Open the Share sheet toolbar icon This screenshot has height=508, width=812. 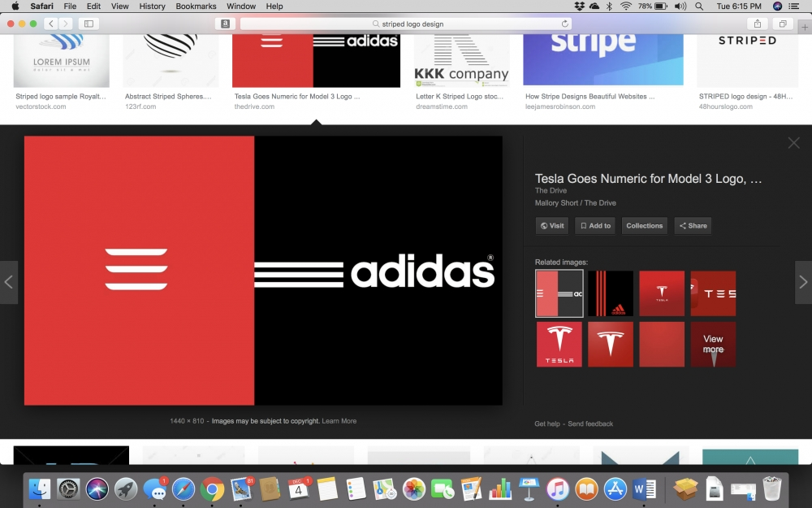[757, 24]
